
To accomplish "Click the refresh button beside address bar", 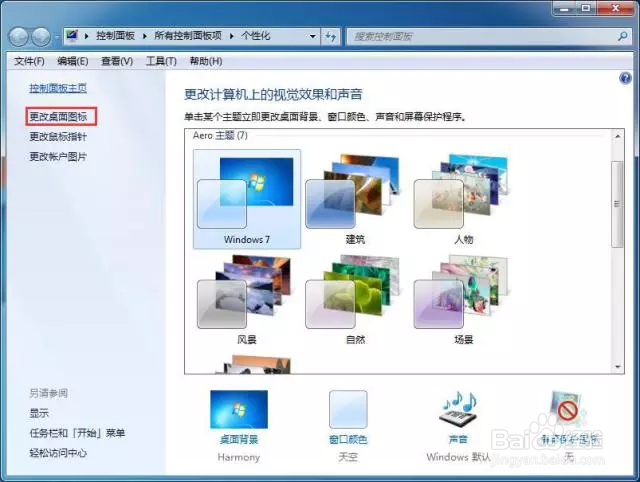I will pos(331,36).
